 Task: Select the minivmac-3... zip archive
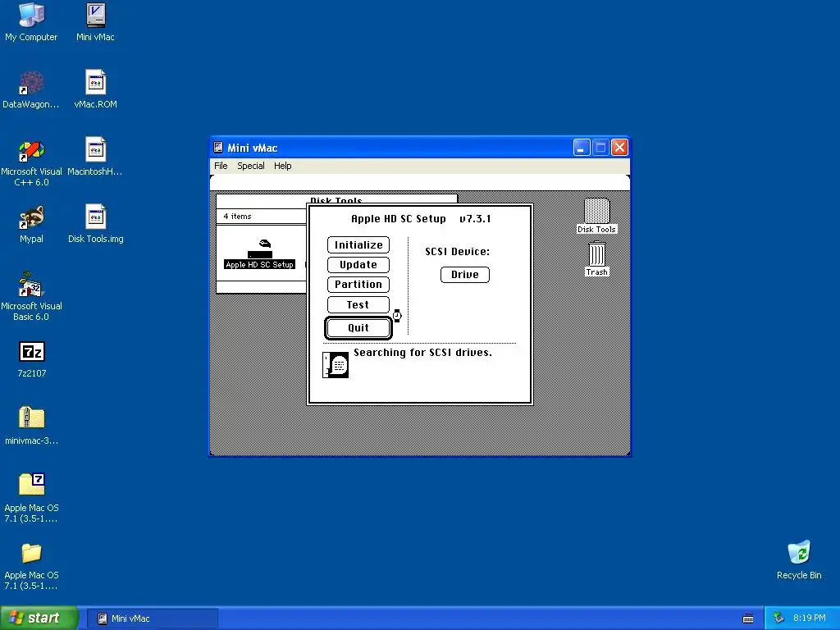point(32,426)
